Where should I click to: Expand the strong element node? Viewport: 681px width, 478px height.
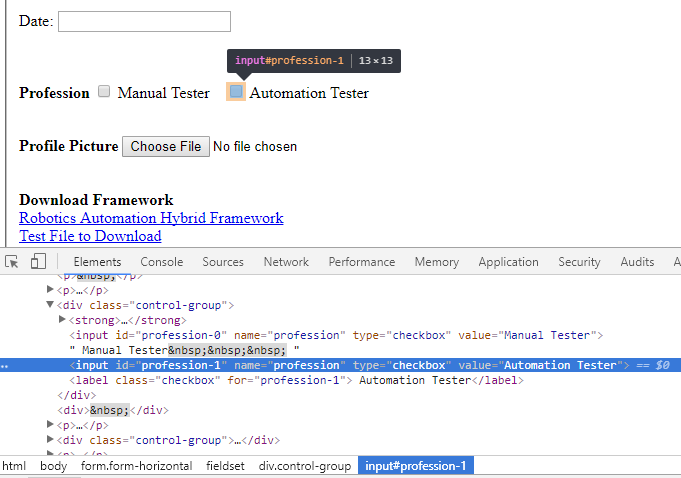point(62,320)
